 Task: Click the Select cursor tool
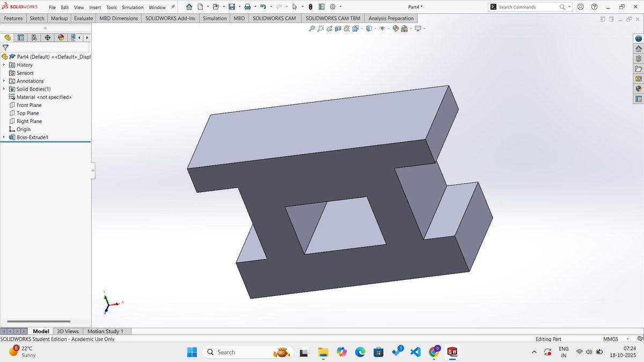tap(295, 7)
